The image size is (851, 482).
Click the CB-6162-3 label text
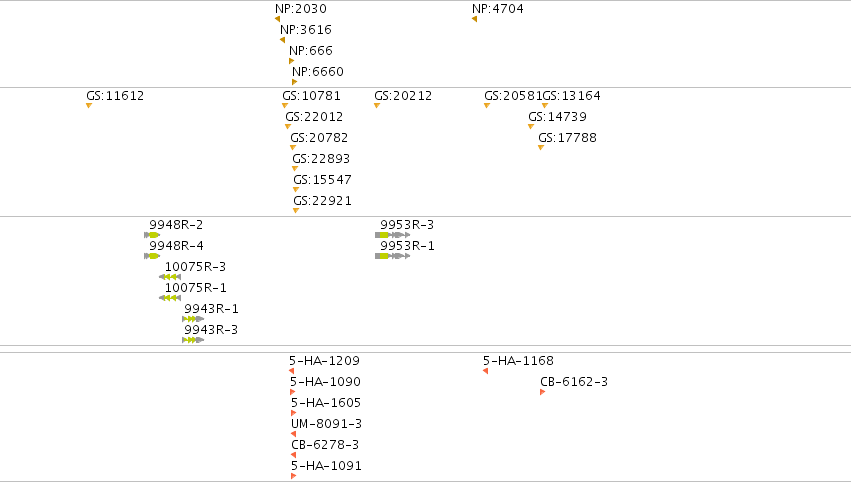(574, 382)
